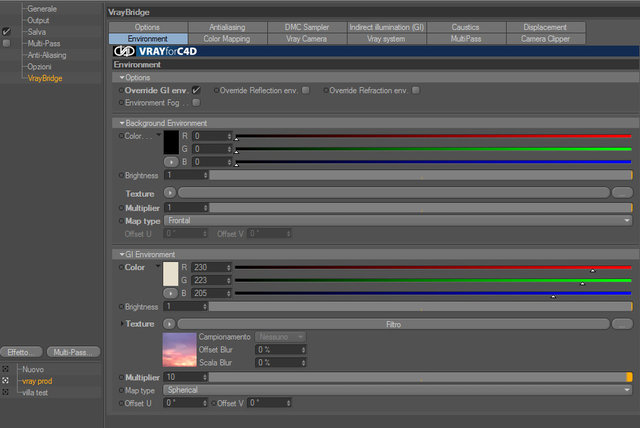Click the VRAYforC4D logo icon
This screenshot has width=640, height=428.
(124, 51)
